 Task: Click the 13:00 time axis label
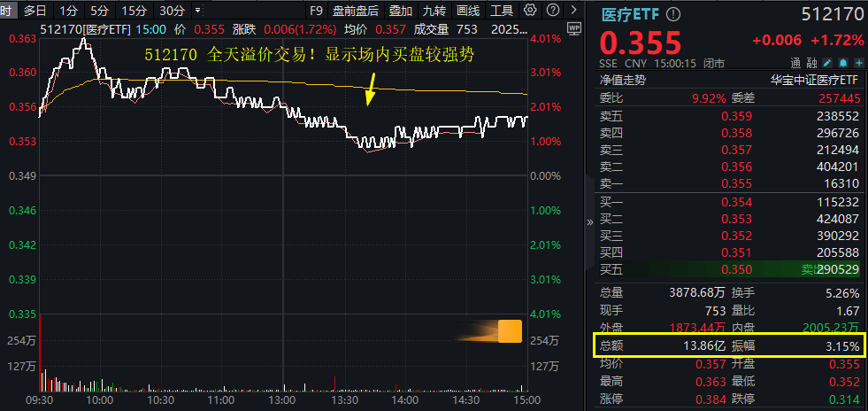[282, 399]
